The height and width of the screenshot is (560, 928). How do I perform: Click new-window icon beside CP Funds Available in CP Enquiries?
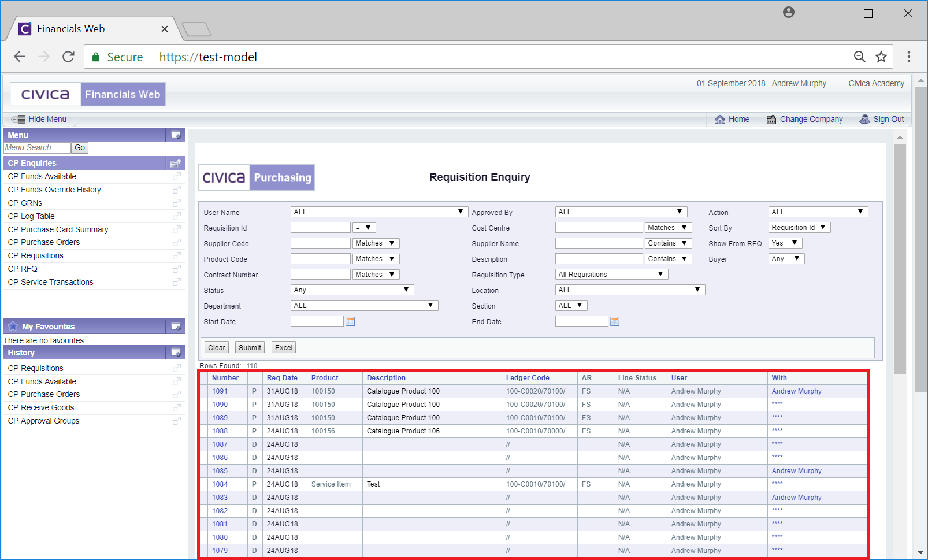[x=177, y=176]
